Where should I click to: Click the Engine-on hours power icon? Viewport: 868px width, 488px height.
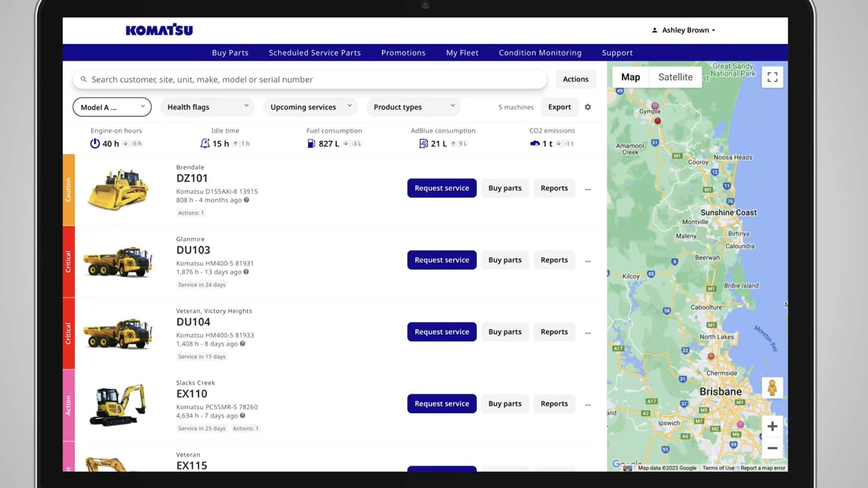tap(94, 144)
